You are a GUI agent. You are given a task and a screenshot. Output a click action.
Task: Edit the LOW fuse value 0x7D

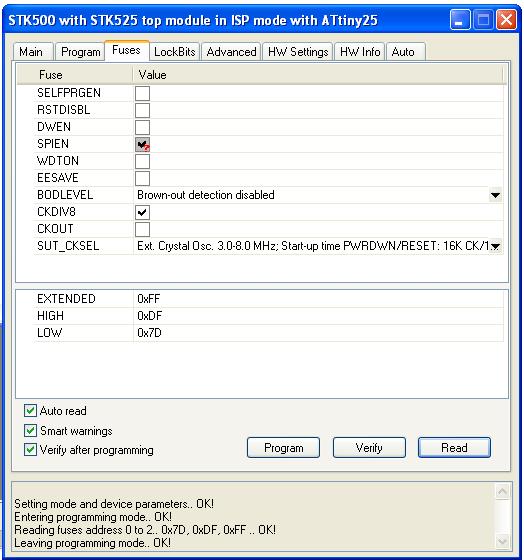(149, 333)
